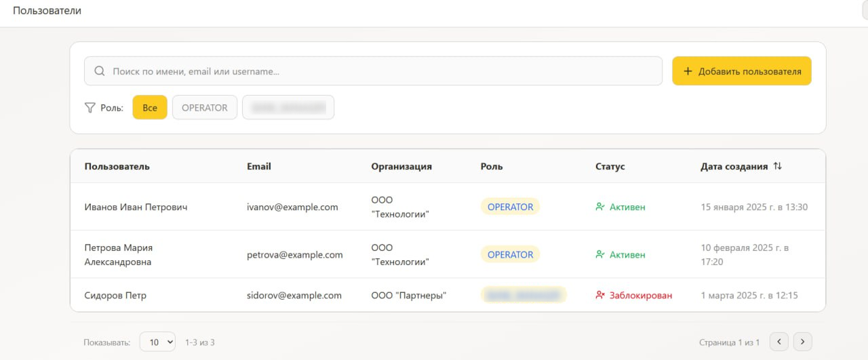Click the search magnifier icon

pyautogui.click(x=100, y=71)
